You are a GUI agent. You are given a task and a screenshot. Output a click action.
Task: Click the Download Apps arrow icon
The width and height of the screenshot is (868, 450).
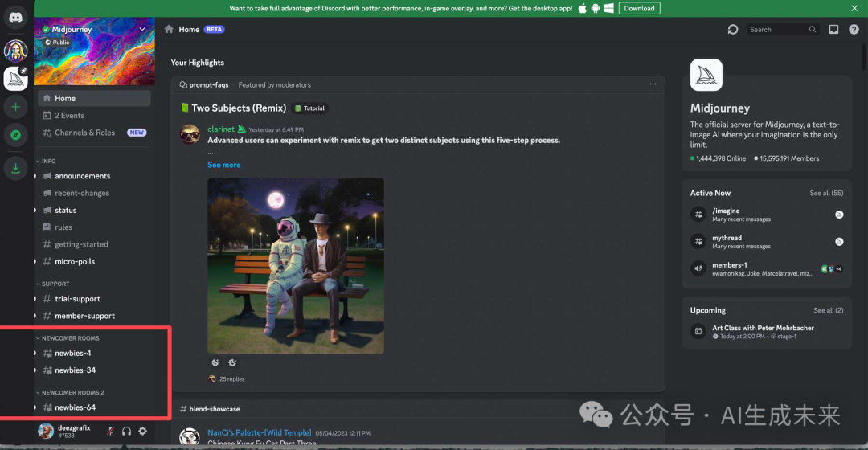(15, 168)
